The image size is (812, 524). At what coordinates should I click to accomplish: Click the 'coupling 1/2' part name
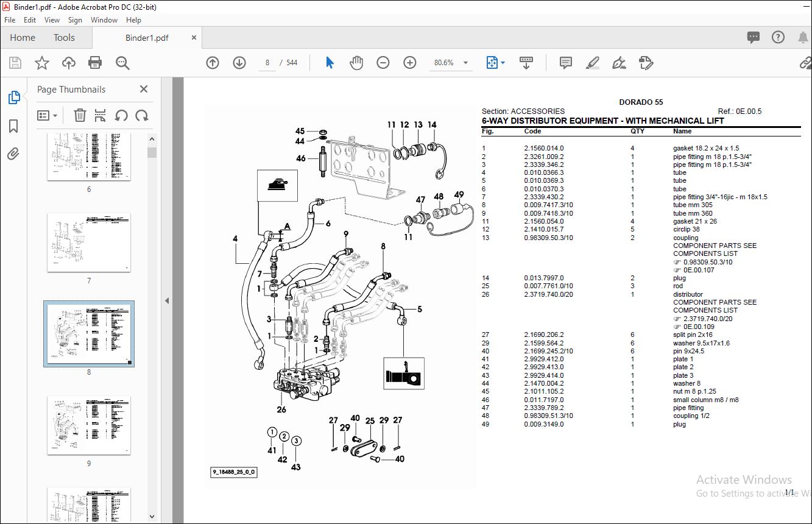coord(691,416)
